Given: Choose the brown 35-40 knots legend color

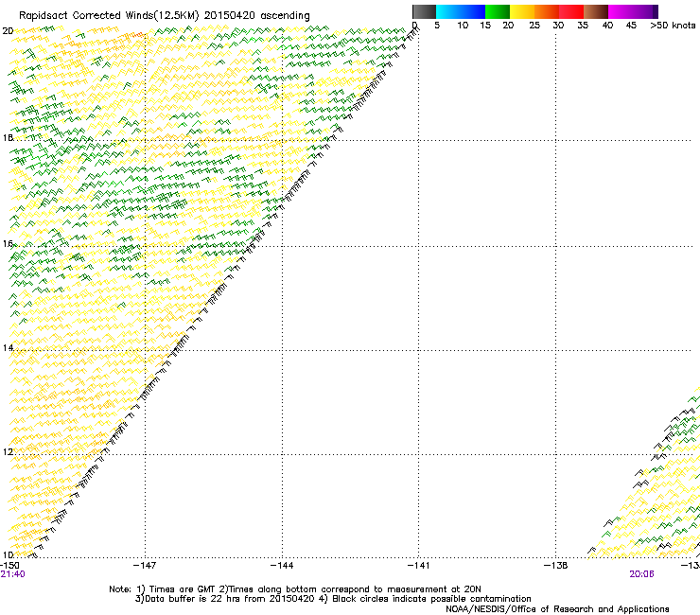Looking at the screenshot, I should pos(596,11).
